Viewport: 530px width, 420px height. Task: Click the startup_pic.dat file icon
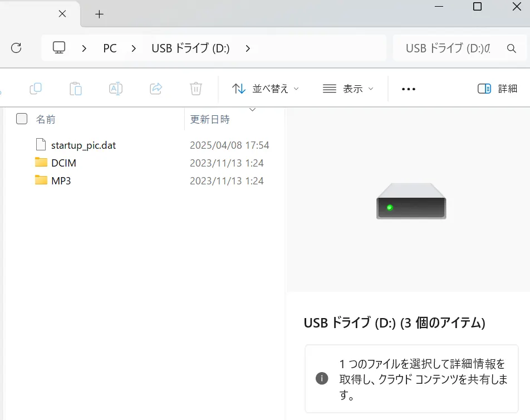tap(41, 144)
